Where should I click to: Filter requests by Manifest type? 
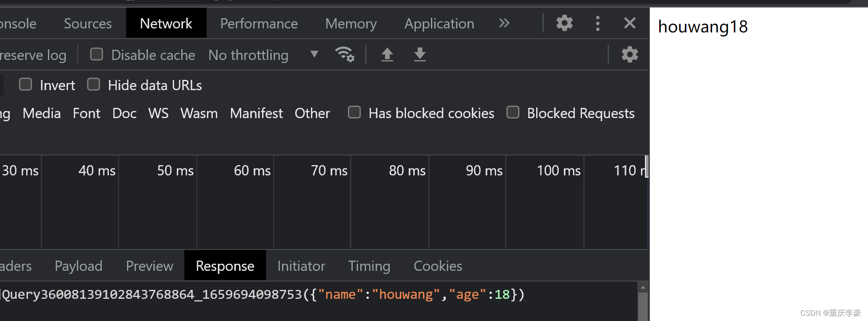[x=256, y=114]
